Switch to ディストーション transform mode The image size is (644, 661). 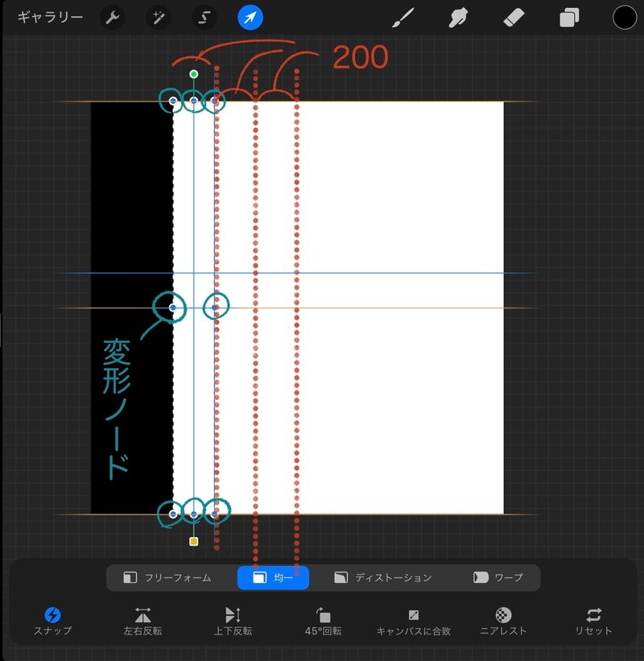point(383,577)
